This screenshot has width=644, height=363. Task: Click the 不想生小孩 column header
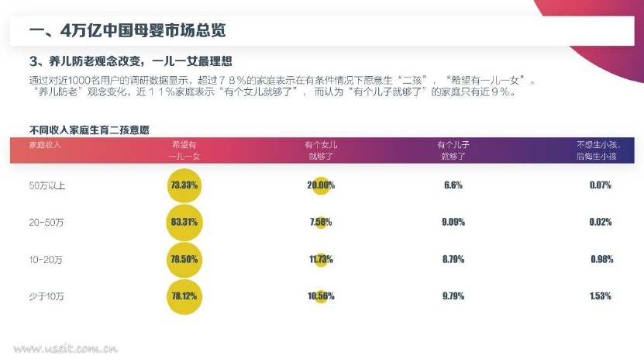(x=598, y=150)
